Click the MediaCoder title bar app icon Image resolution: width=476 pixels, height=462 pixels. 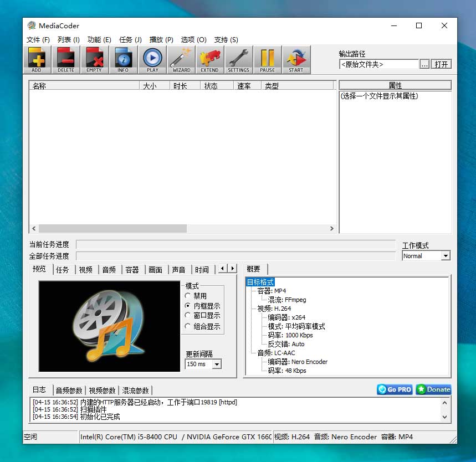[31, 25]
